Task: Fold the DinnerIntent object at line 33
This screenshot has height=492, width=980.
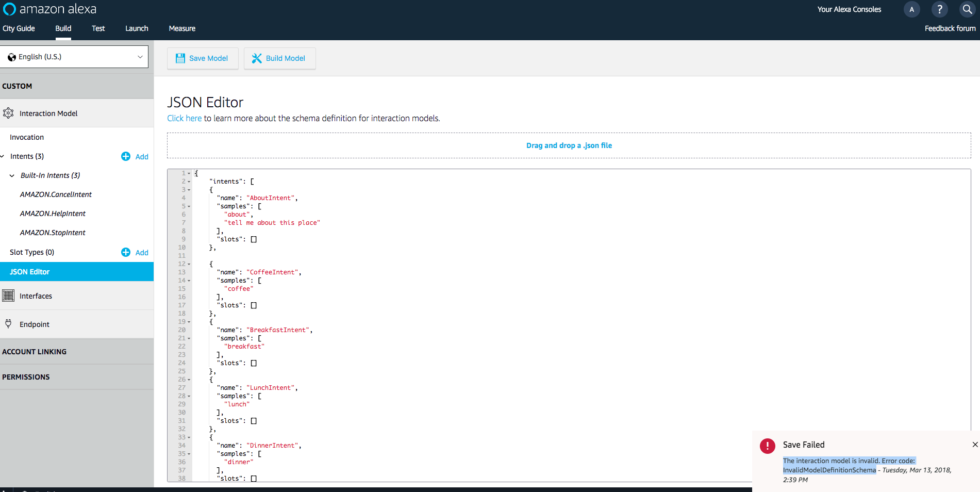Action: coord(189,437)
